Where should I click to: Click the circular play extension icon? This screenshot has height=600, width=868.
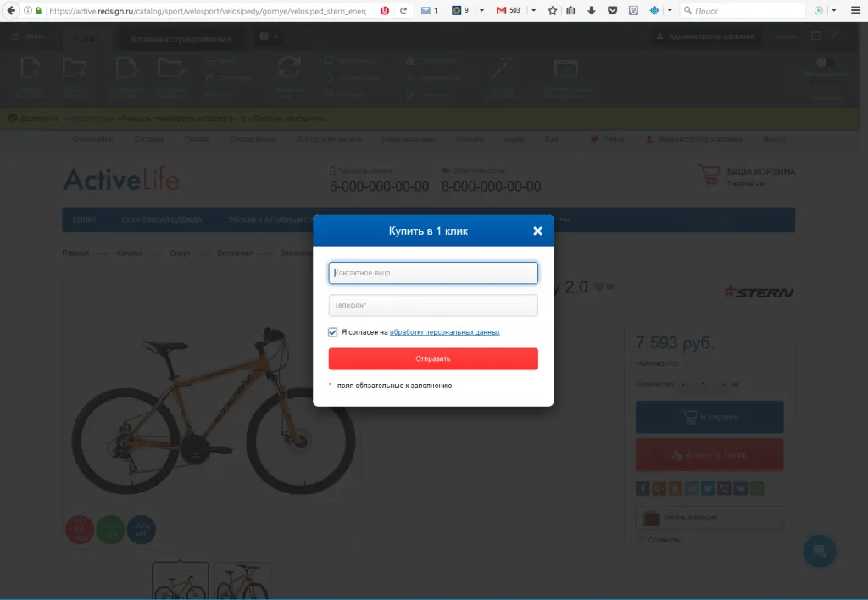coord(819,10)
